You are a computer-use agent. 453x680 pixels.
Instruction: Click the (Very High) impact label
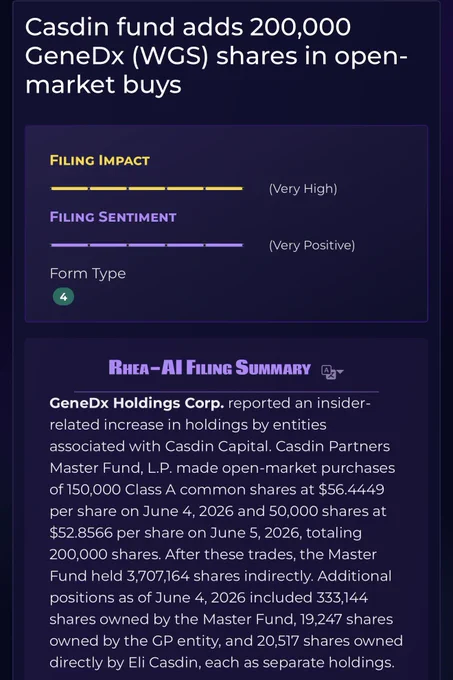[303, 189]
